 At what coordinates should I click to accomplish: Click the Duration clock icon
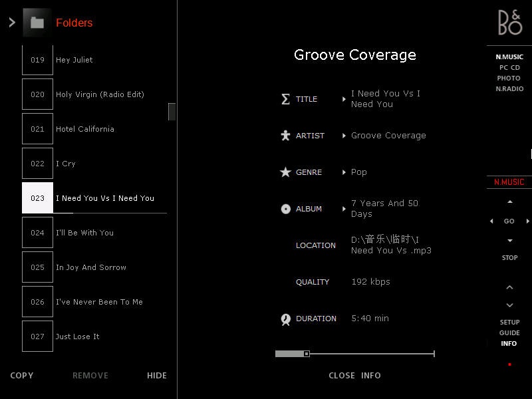point(285,320)
